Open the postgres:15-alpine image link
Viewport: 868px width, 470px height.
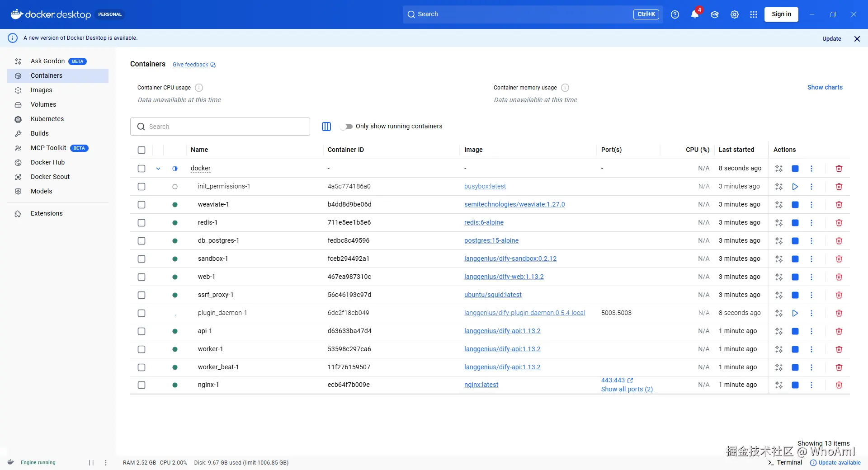click(491, 240)
